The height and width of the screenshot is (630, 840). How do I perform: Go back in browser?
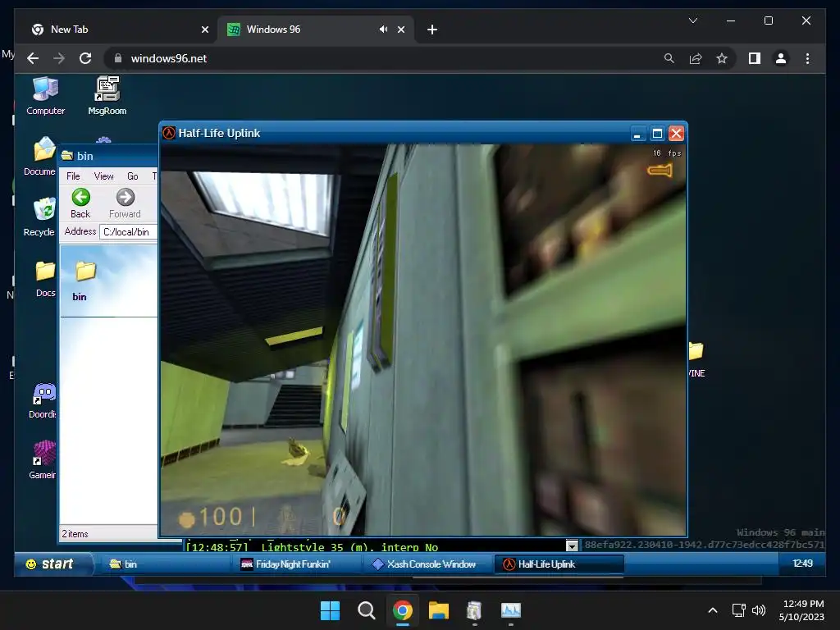pyautogui.click(x=33, y=58)
